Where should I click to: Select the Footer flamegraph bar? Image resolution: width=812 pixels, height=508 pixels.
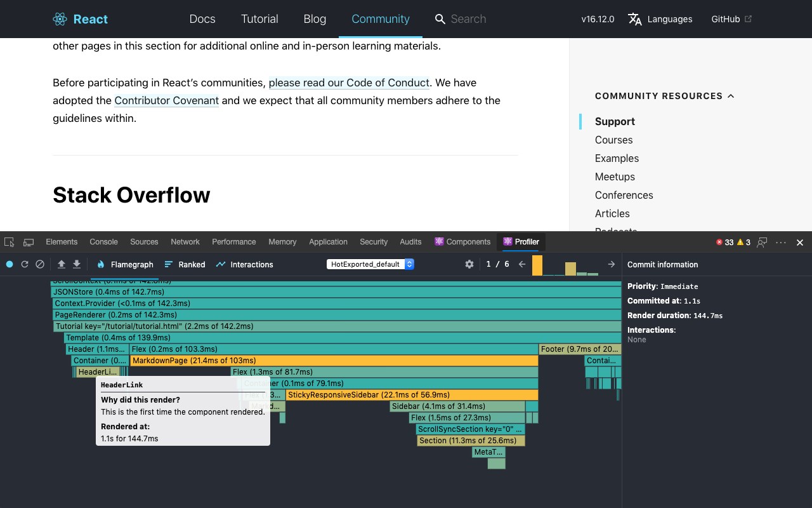tap(580, 349)
